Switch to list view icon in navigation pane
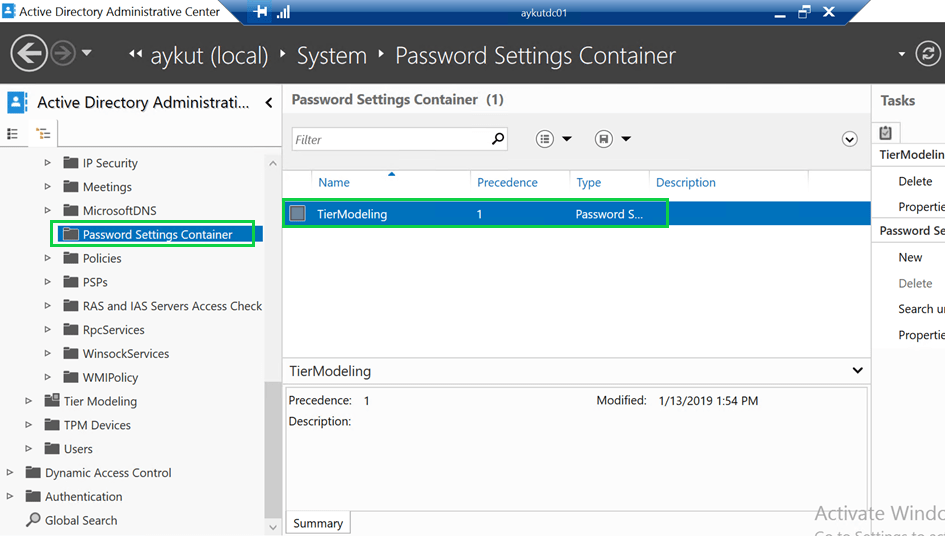Viewport: 945px width, 536px height. point(13,133)
